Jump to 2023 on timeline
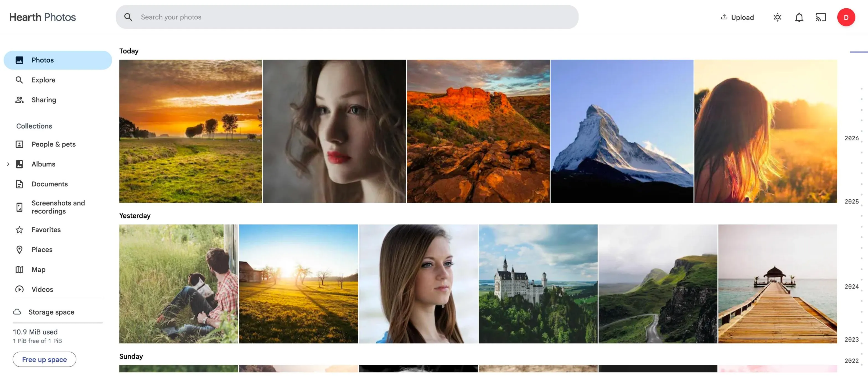Image resolution: width=868 pixels, height=376 pixels. (851, 340)
